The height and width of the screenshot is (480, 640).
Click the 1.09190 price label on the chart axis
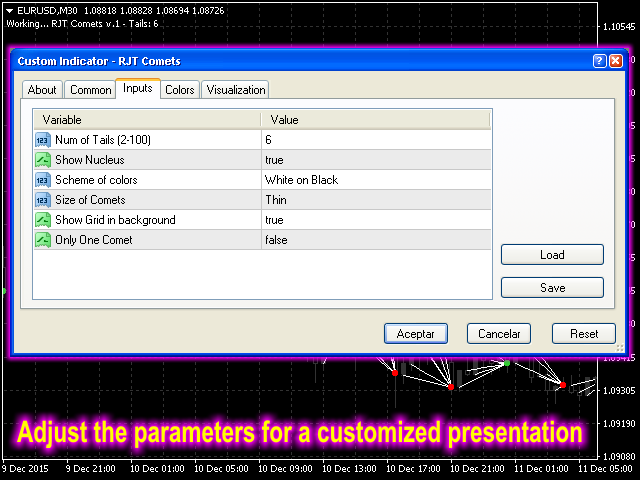coord(619,424)
